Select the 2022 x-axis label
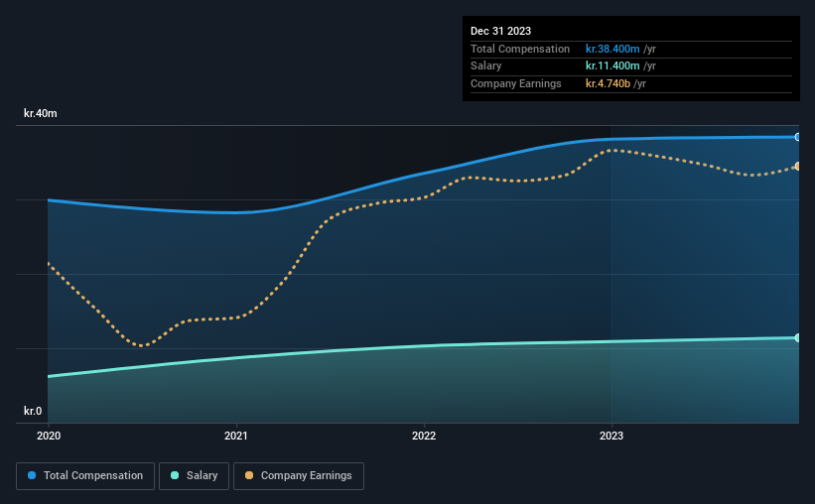815x504 pixels. pyautogui.click(x=424, y=436)
